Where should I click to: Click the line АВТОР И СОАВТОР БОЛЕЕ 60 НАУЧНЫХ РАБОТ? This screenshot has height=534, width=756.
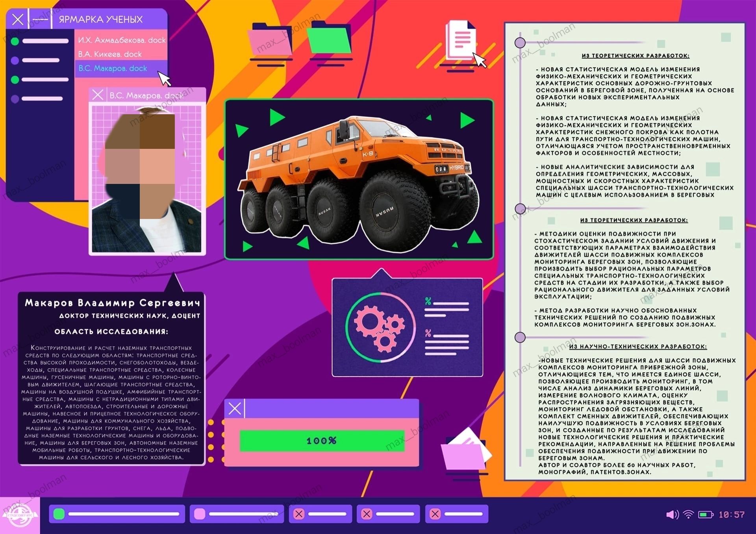click(617, 465)
